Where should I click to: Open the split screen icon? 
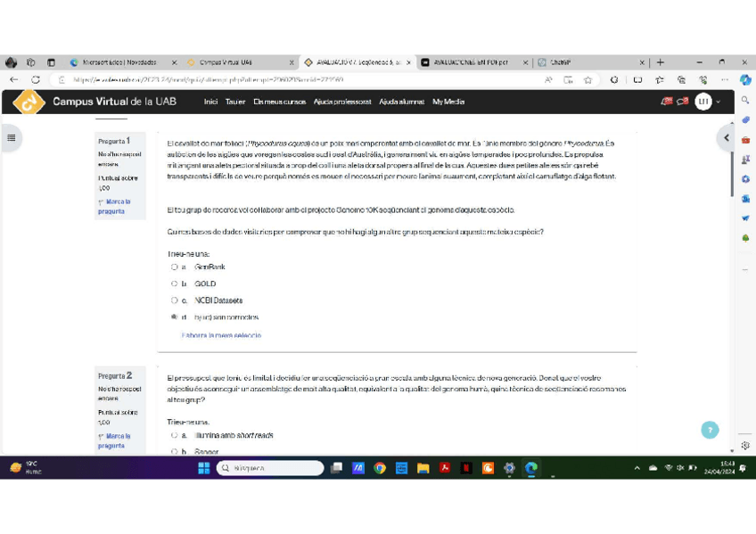point(637,80)
